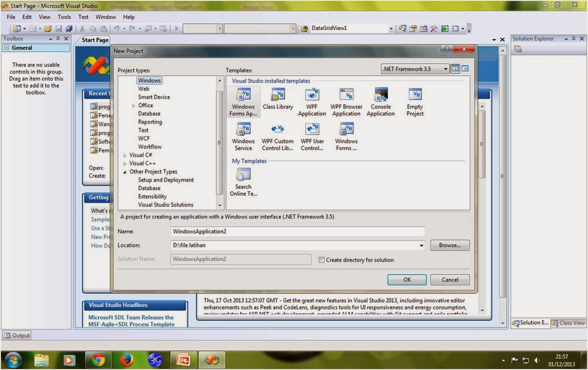Image resolution: width=588 pixels, height=370 pixels.
Task: Open Search Online Templates item
Action: point(243,182)
